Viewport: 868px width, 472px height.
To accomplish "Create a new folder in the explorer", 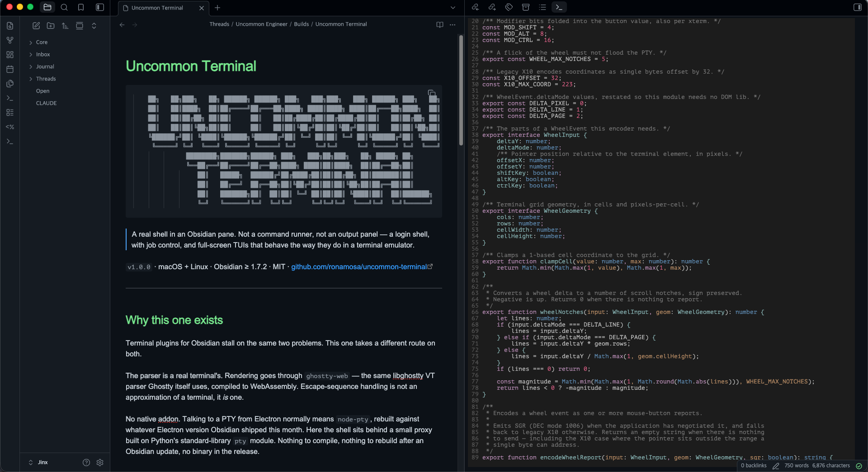I will (51, 26).
